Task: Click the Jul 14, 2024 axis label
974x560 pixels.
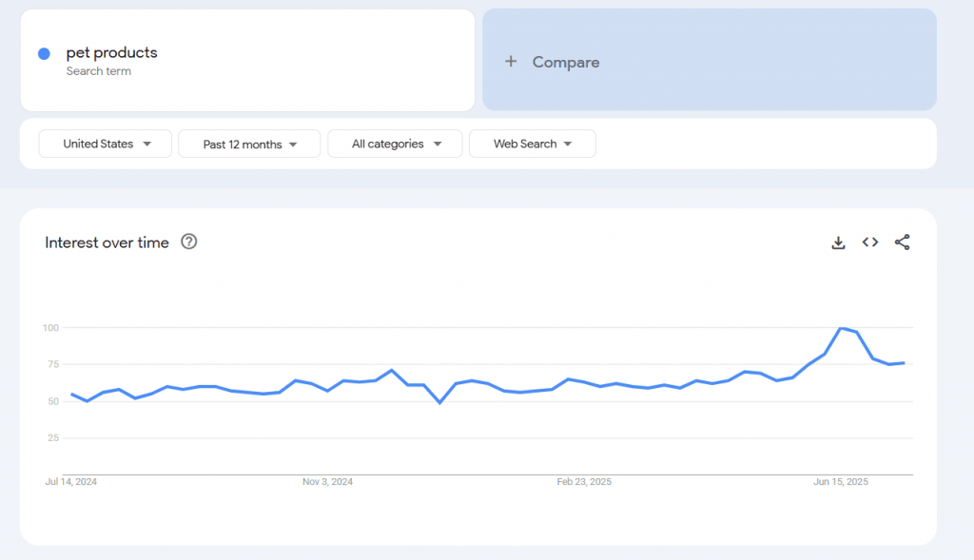Action: 71,482
